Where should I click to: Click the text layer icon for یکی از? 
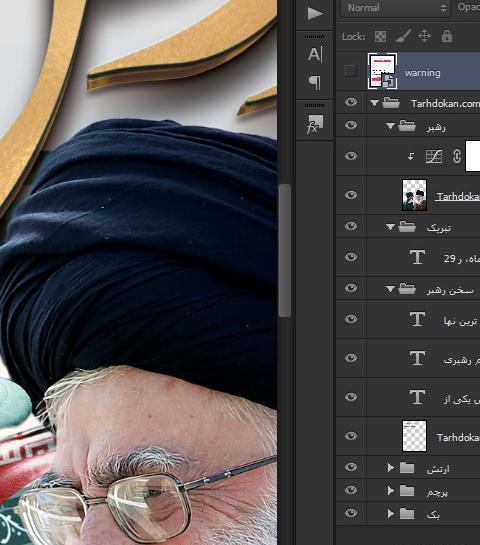pyautogui.click(x=417, y=397)
